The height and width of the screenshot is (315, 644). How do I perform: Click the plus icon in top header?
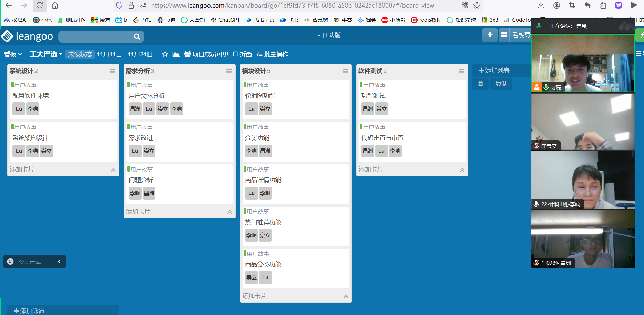click(490, 35)
